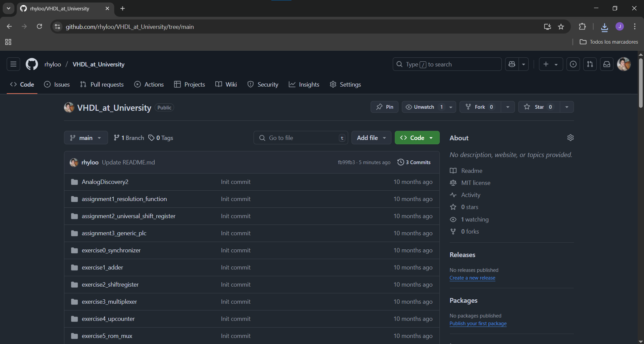Switch to the Insights tab
644x344 pixels.
click(304, 85)
